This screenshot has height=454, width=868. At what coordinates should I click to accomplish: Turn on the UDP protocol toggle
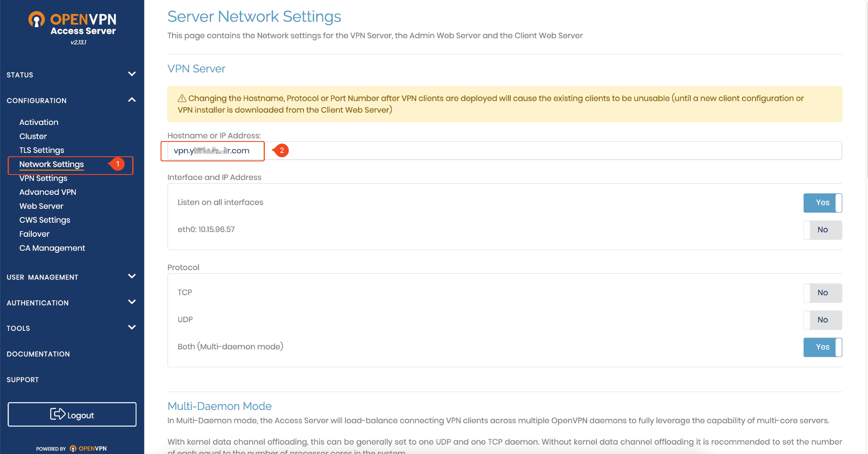point(822,320)
